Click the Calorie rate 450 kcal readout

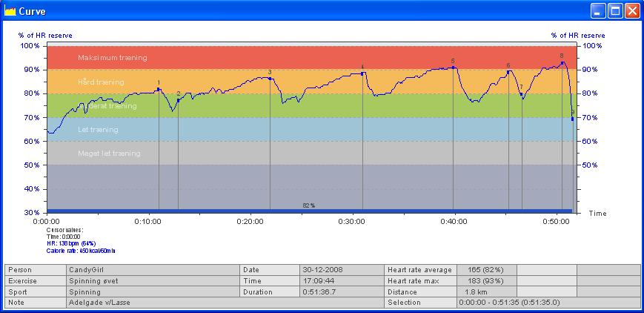point(81,251)
